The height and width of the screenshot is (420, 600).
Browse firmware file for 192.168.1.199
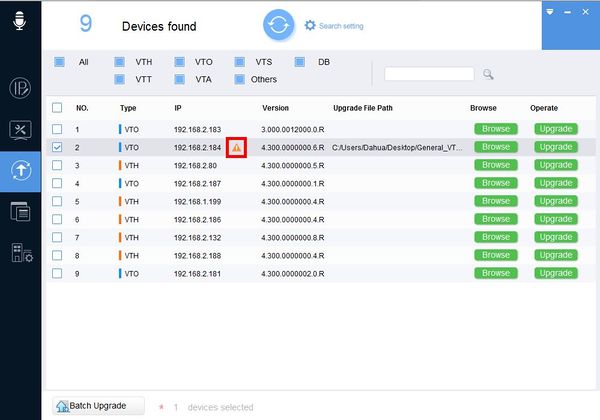496,201
